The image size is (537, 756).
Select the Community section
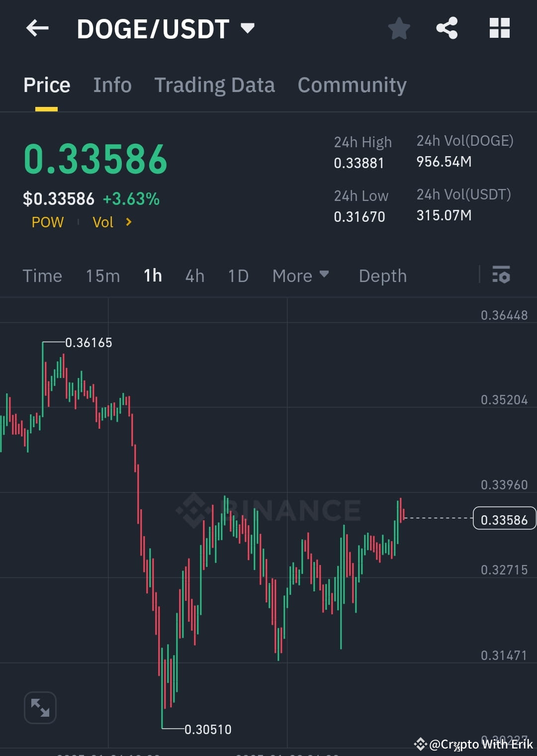pyautogui.click(x=352, y=85)
